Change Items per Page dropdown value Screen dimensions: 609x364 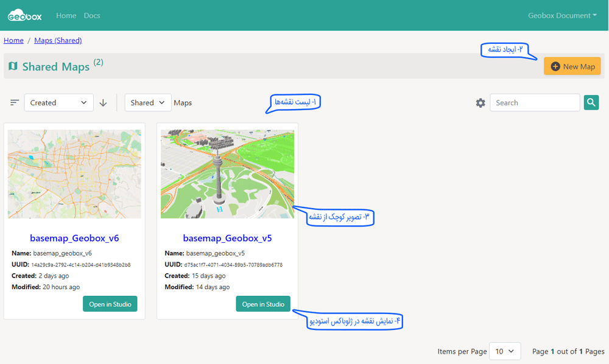506,351
